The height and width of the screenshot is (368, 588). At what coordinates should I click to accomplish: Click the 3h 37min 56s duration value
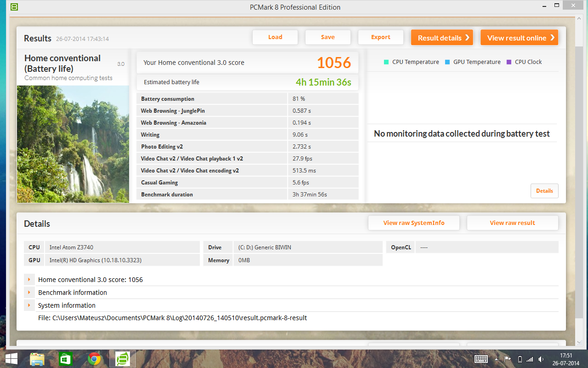coord(310,195)
